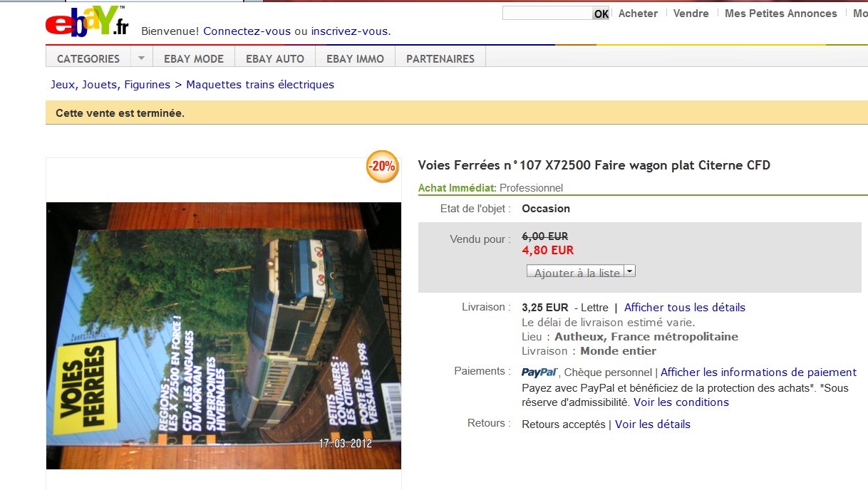Open the EBAY MODE tab
Image resolution: width=868 pixels, height=490 pixels.
(x=194, y=59)
